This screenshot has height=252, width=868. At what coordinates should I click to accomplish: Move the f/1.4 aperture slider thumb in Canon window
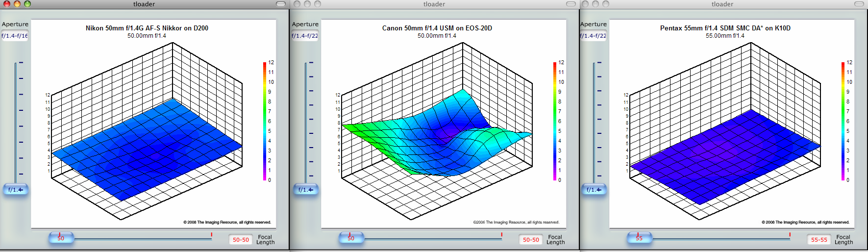(x=305, y=190)
